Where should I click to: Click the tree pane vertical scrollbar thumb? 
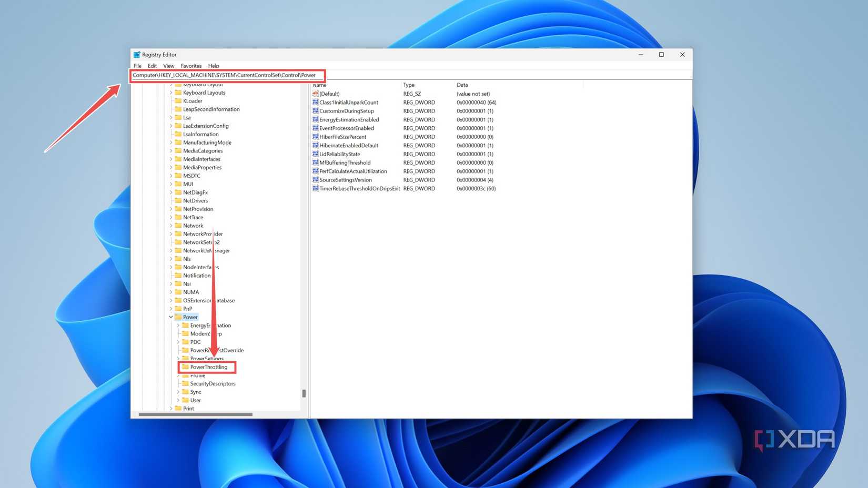(x=304, y=393)
